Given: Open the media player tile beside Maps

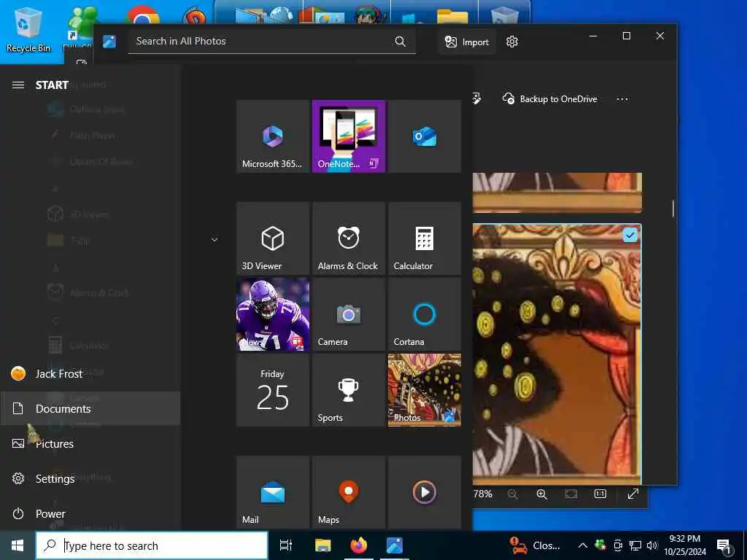Looking at the screenshot, I should [425, 492].
